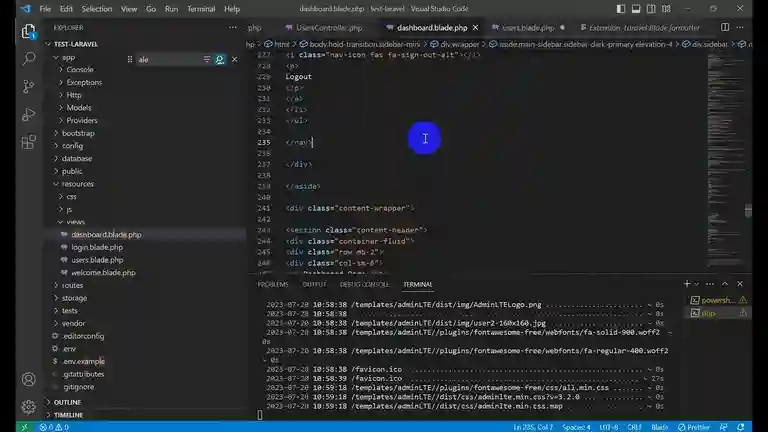
Task: Close the explorer find widget
Action: coord(235,59)
